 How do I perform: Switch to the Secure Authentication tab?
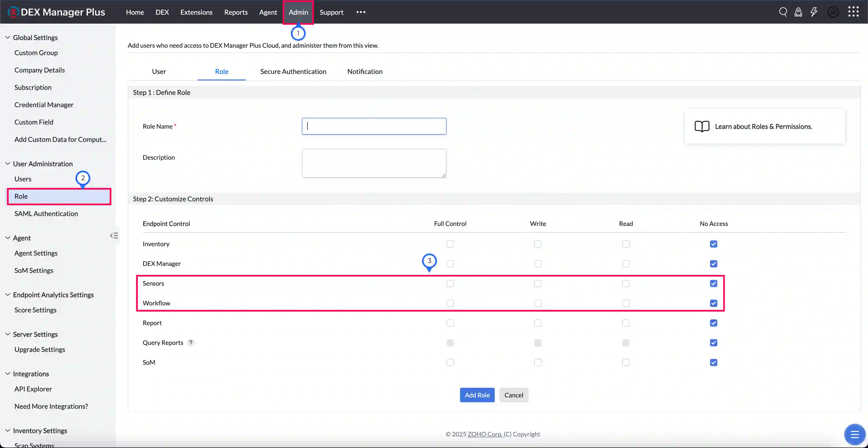pos(293,71)
